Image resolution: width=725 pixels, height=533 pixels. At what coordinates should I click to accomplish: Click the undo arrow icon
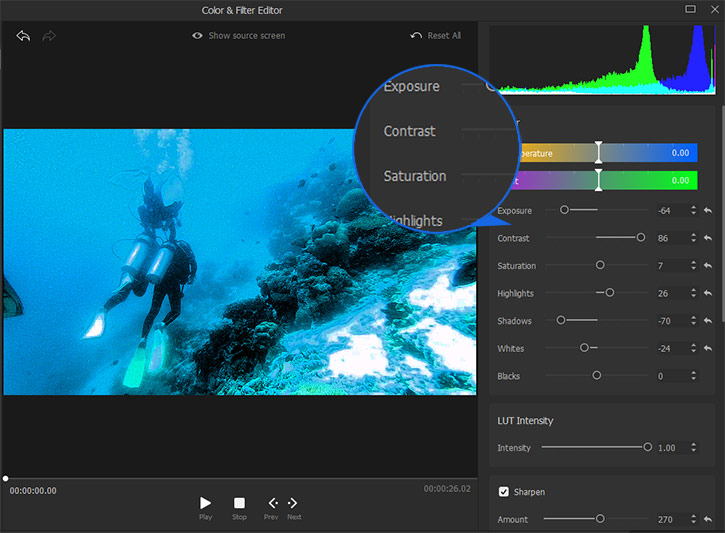pyautogui.click(x=23, y=36)
